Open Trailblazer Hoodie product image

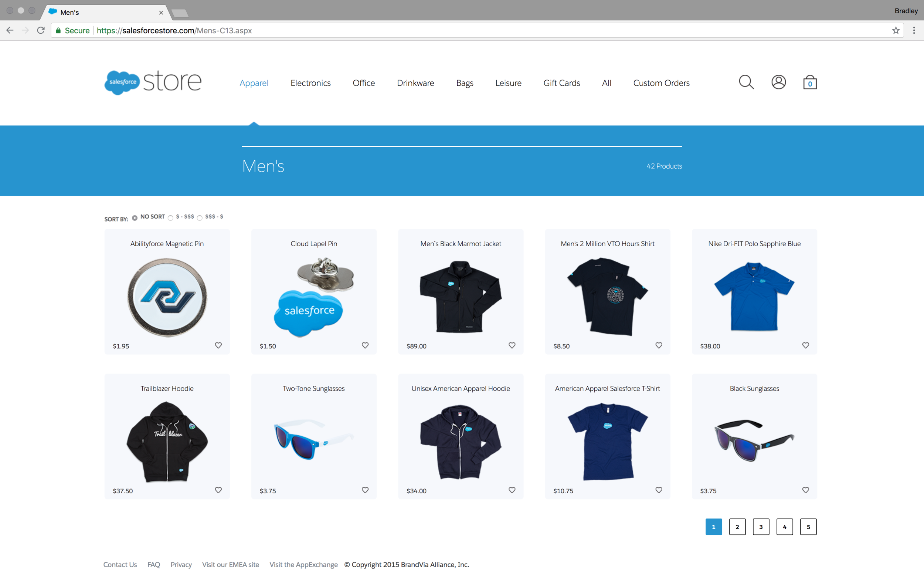click(x=167, y=442)
